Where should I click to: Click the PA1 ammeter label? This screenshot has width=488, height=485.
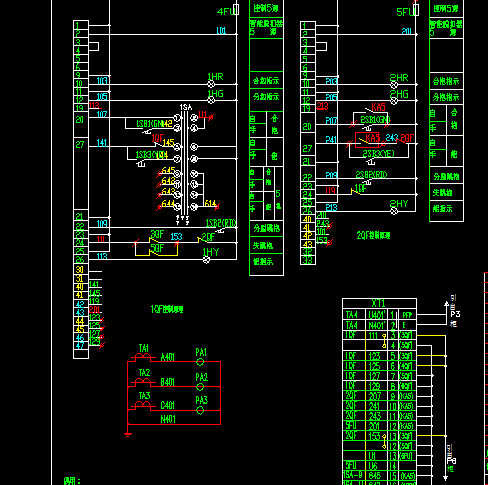point(201,352)
